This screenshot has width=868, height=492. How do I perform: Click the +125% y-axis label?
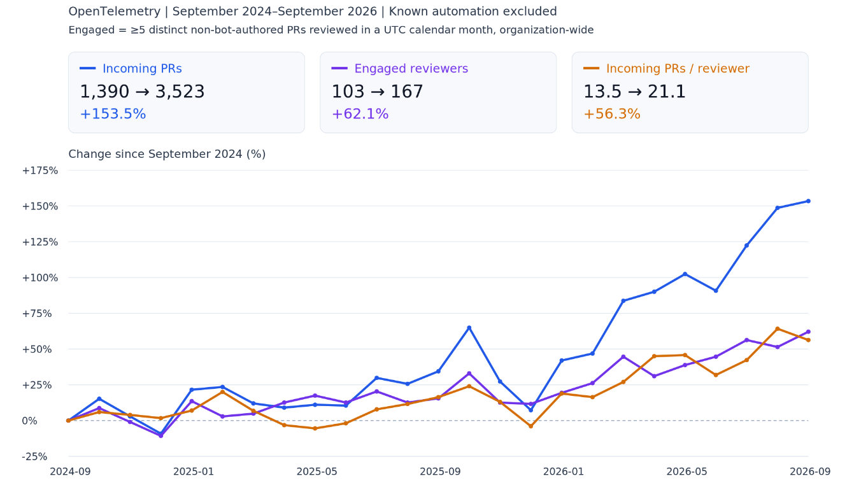40,242
